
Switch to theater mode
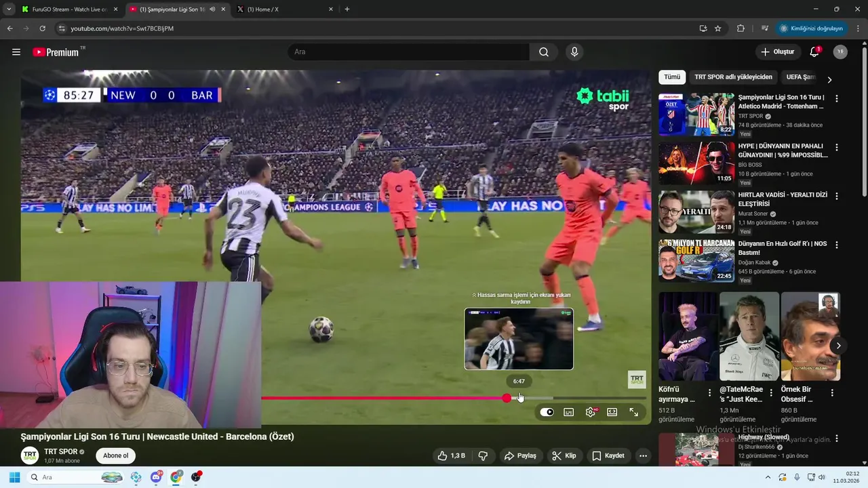pyautogui.click(x=612, y=412)
